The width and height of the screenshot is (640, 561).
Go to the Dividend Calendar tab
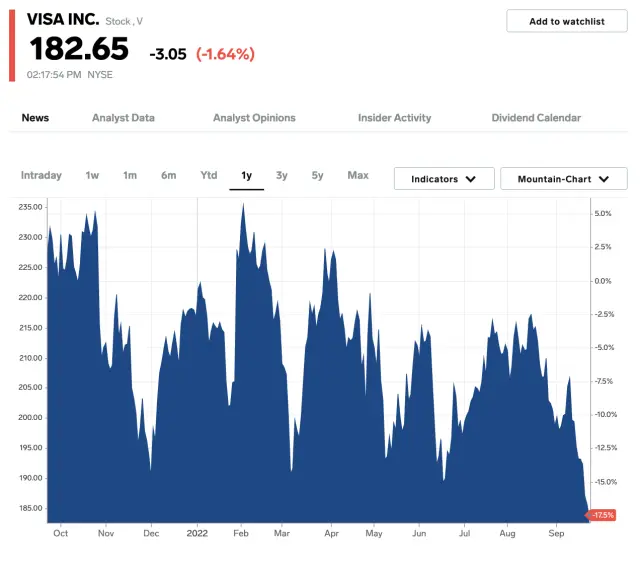(x=536, y=118)
